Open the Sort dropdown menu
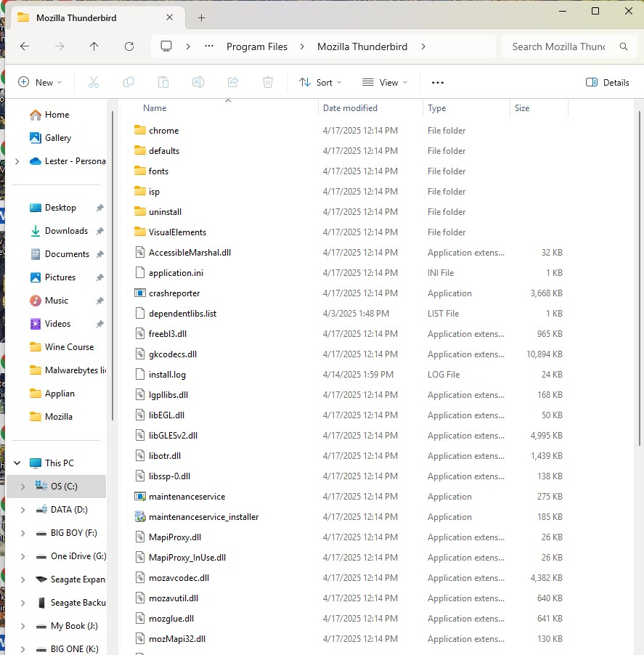The width and height of the screenshot is (644, 655). point(320,82)
